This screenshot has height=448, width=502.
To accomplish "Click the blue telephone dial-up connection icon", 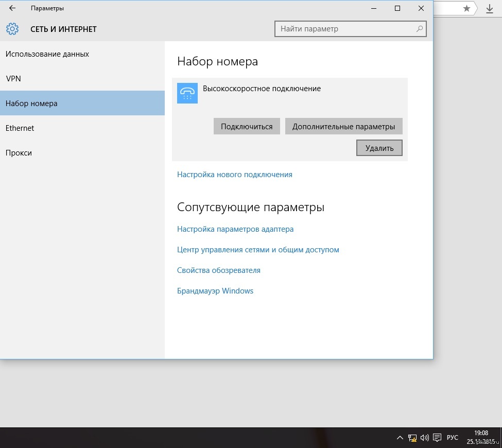I will pyautogui.click(x=187, y=93).
